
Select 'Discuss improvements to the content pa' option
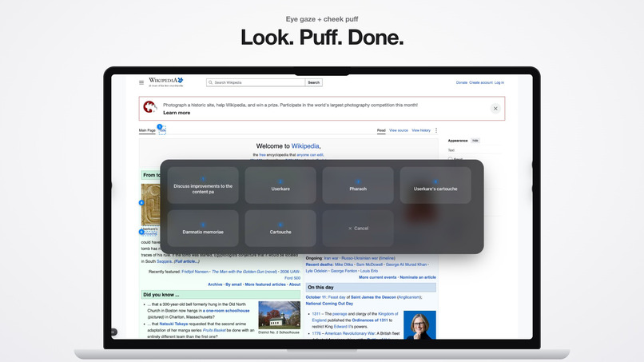(x=203, y=185)
